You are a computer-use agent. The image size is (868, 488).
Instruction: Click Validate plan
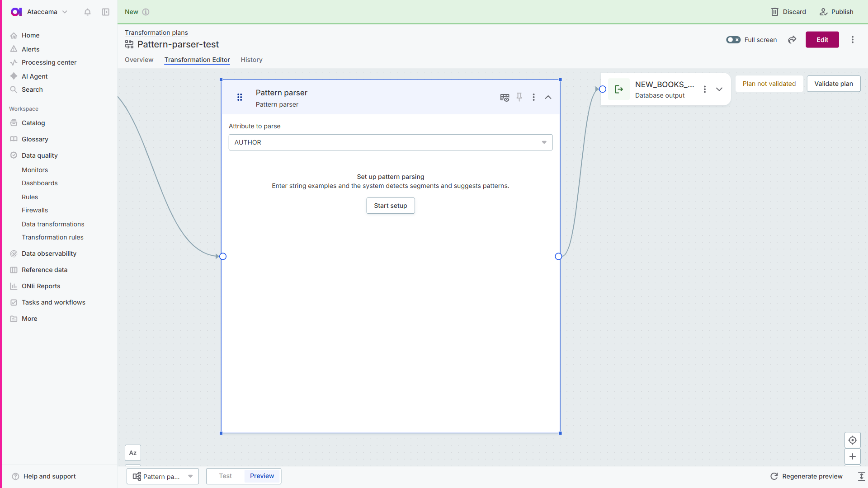pos(833,84)
